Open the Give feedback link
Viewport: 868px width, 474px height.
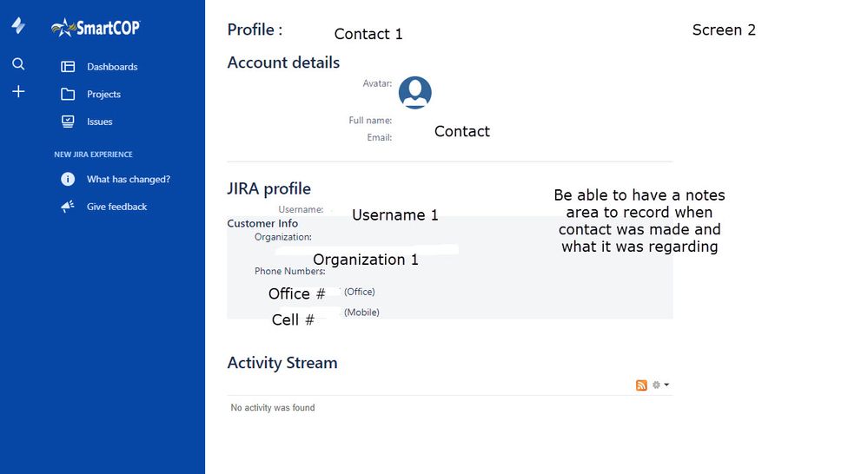116,207
